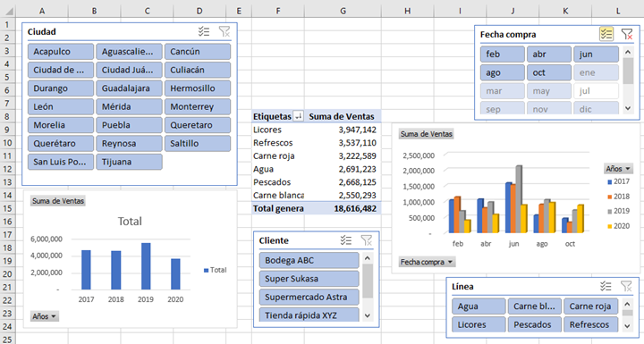Open Años legend dropdown on clustered chart
This screenshot has height=344, width=644.
click(x=618, y=169)
